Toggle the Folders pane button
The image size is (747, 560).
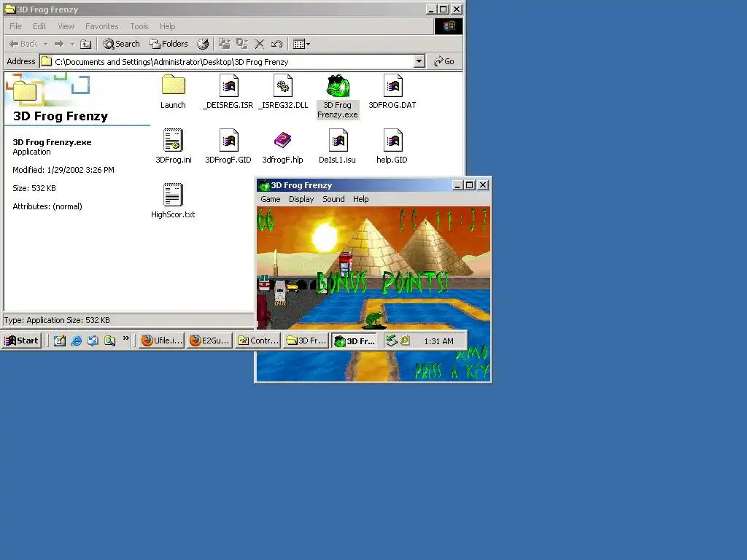click(x=169, y=44)
